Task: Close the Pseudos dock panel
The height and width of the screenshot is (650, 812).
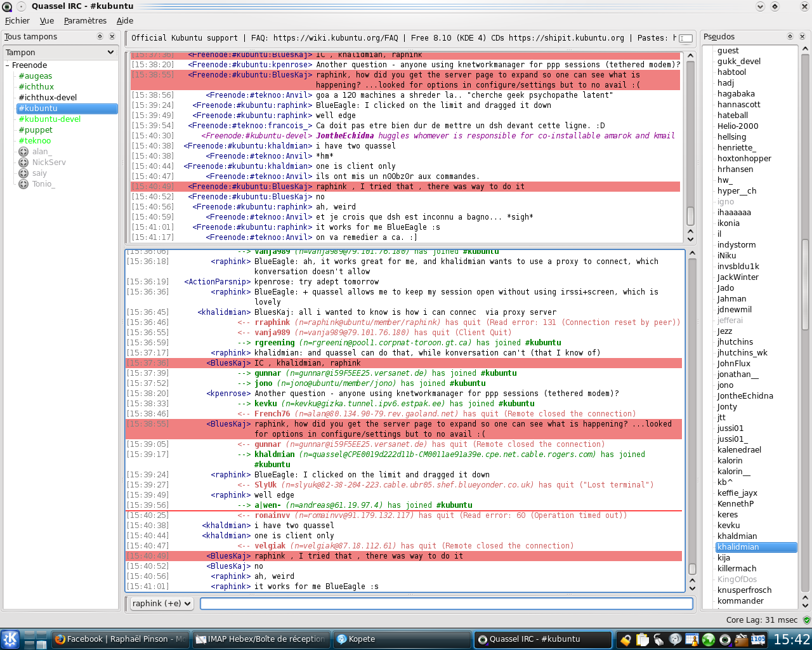Action: [802, 37]
